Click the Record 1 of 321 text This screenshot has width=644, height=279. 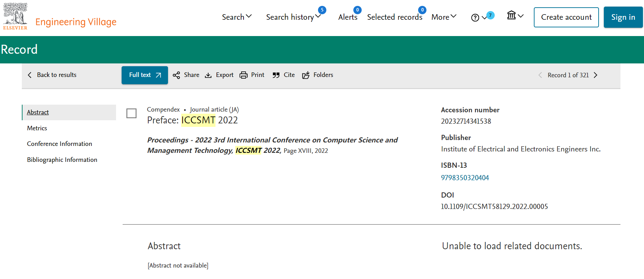pyautogui.click(x=568, y=75)
